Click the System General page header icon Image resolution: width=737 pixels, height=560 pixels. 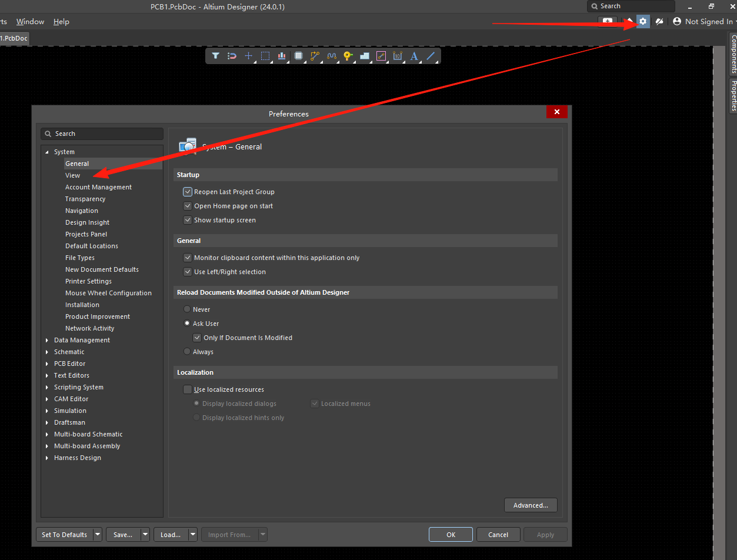point(188,146)
